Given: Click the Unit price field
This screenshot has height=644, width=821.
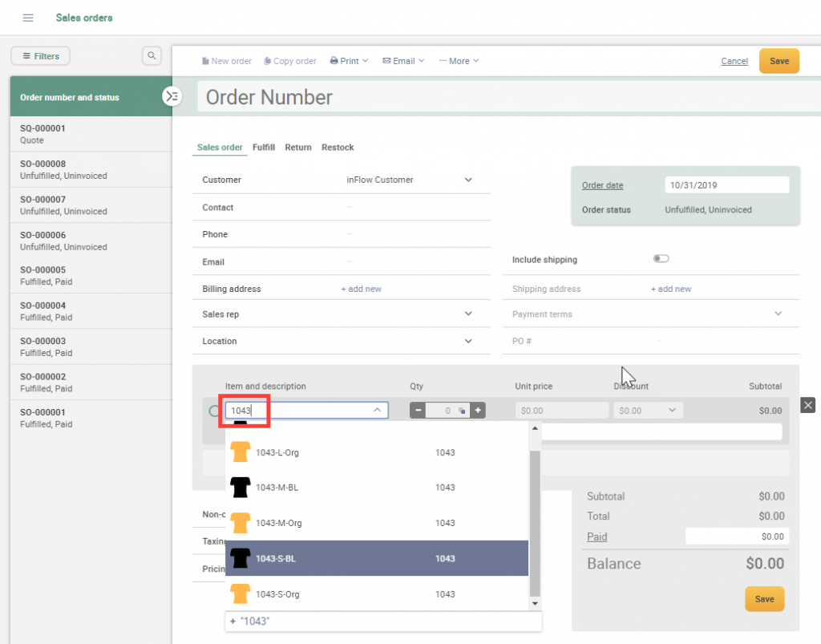Looking at the screenshot, I should (x=562, y=411).
